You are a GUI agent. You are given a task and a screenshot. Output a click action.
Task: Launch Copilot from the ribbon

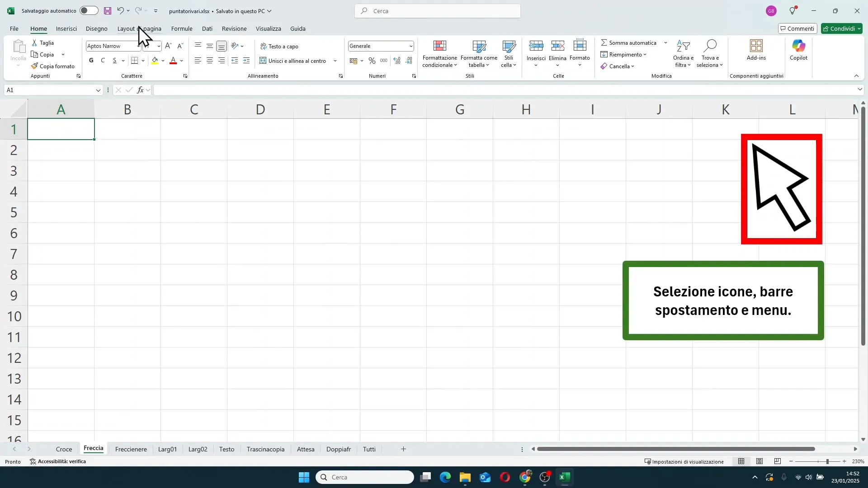pyautogui.click(x=798, y=50)
